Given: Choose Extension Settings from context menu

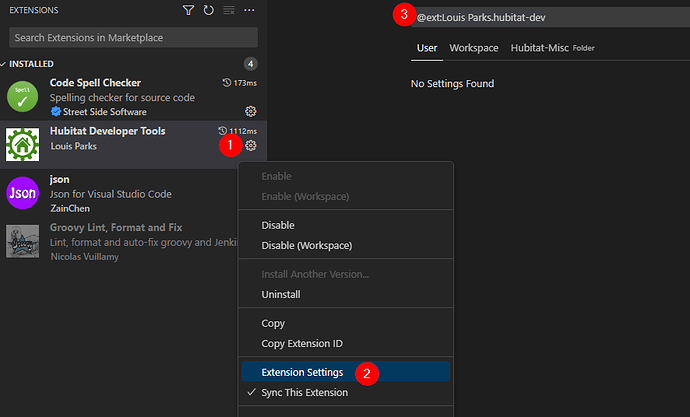Looking at the screenshot, I should pos(302,372).
